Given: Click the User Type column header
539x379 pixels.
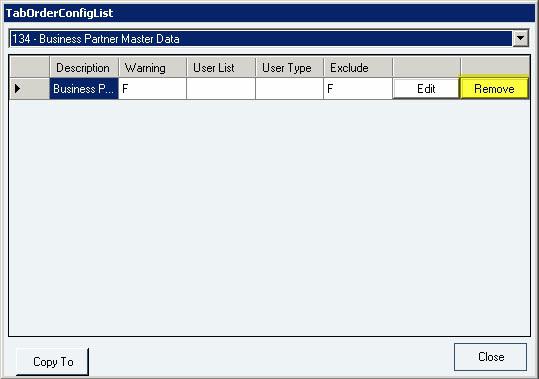Looking at the screenshot, I should click(x=289, y=67).
